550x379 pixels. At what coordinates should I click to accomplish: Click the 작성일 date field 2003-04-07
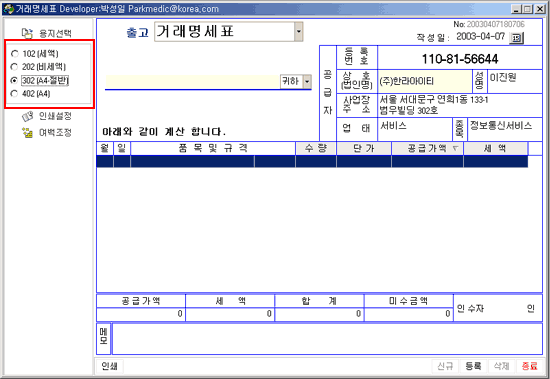[480, 37]
